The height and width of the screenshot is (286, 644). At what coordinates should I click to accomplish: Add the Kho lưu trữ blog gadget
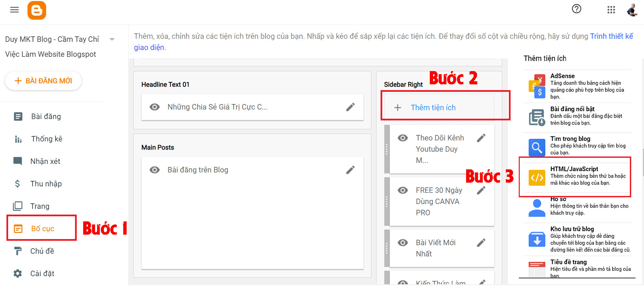[577, 239]
